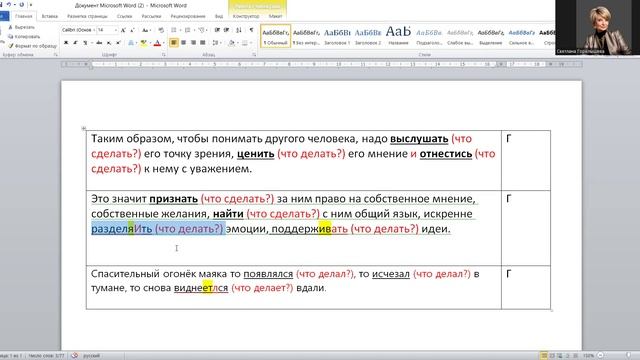
Task: Open the Change Case Aa dropdown
Action: (146, 30)
